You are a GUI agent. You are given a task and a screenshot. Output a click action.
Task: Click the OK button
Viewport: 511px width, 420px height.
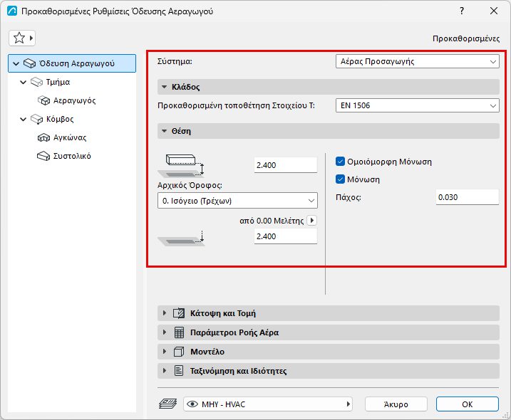pyautogui.click(x=468, y=404)
